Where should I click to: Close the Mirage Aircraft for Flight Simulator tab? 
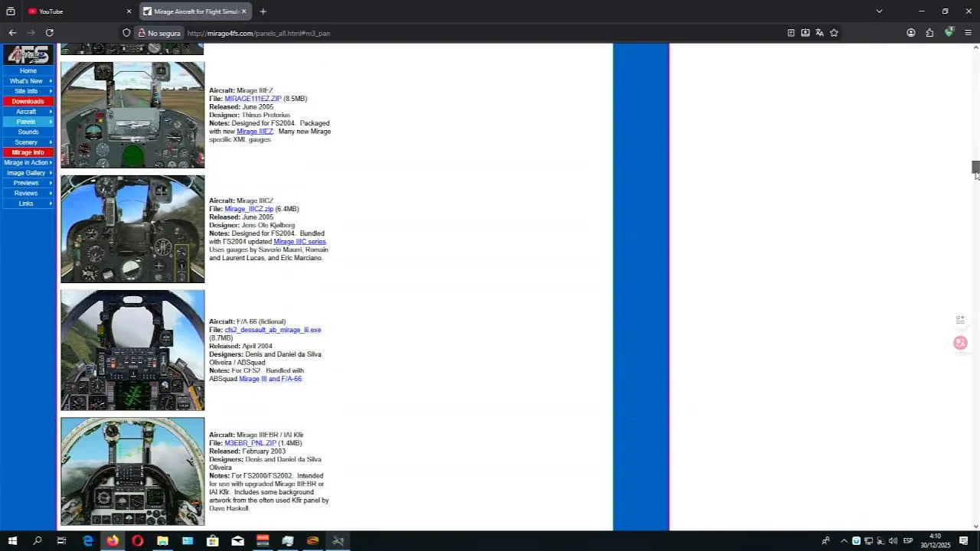click(x=244, y=11)
